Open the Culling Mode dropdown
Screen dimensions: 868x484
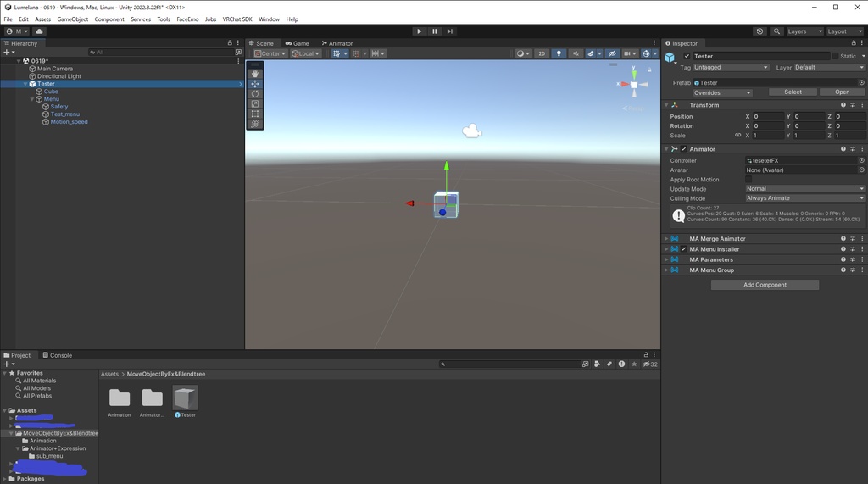pos(805,198)
